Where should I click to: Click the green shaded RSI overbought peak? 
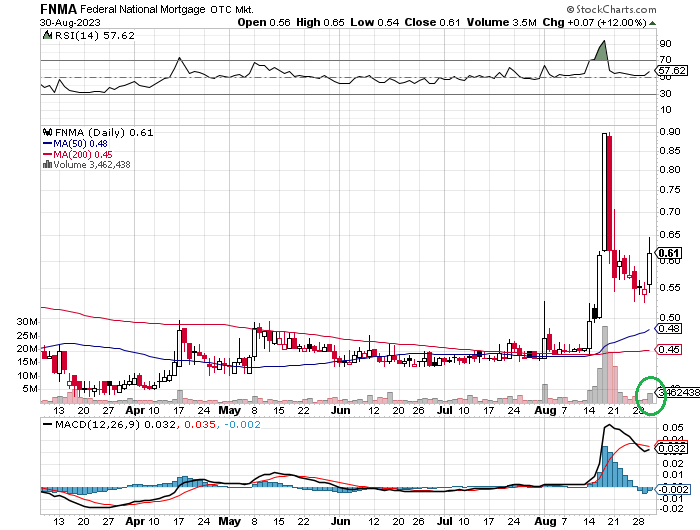(602, 52)
